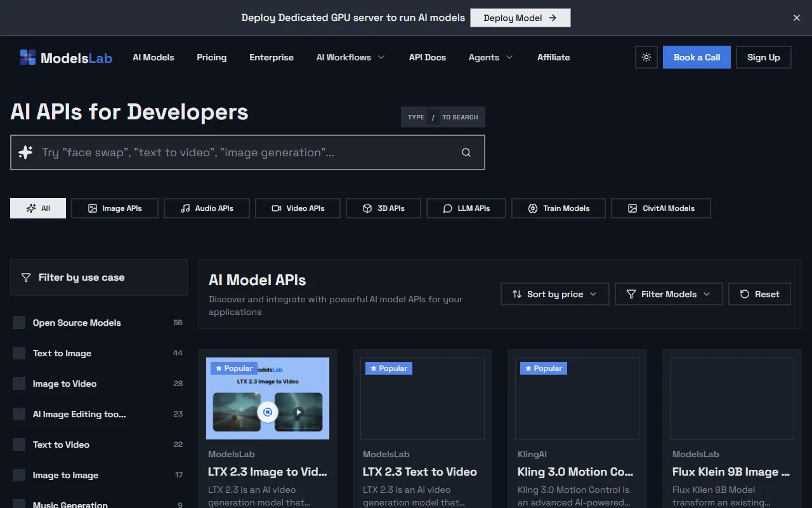This screenshot has height=508, width=812.
Task: Toggle the light/dark theme sun icon
Action: [x=646, y=57]
